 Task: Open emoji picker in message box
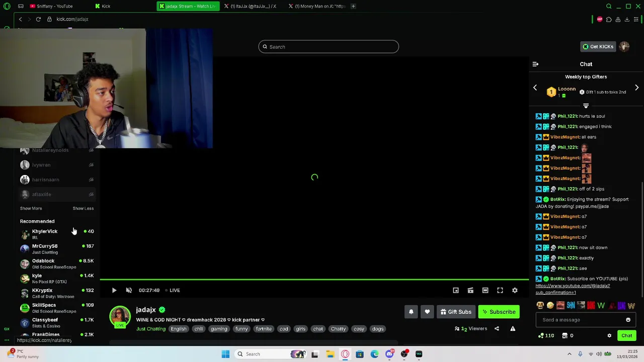coord(628,320)
